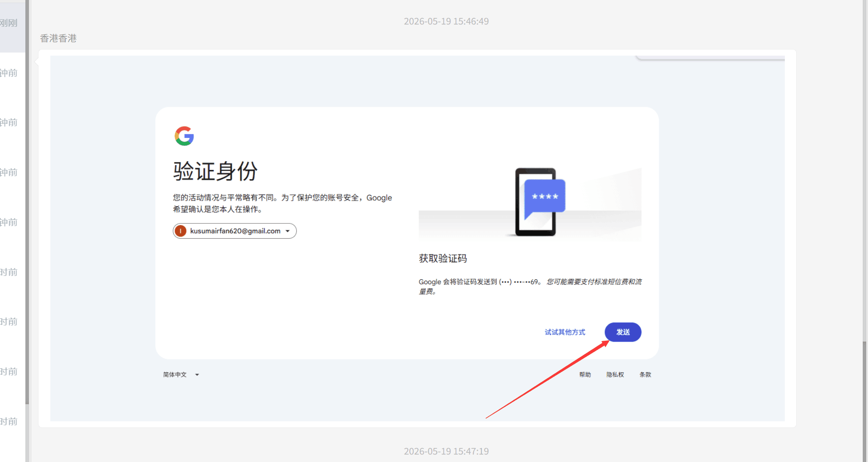Click the 香港香港 location label

58,39
